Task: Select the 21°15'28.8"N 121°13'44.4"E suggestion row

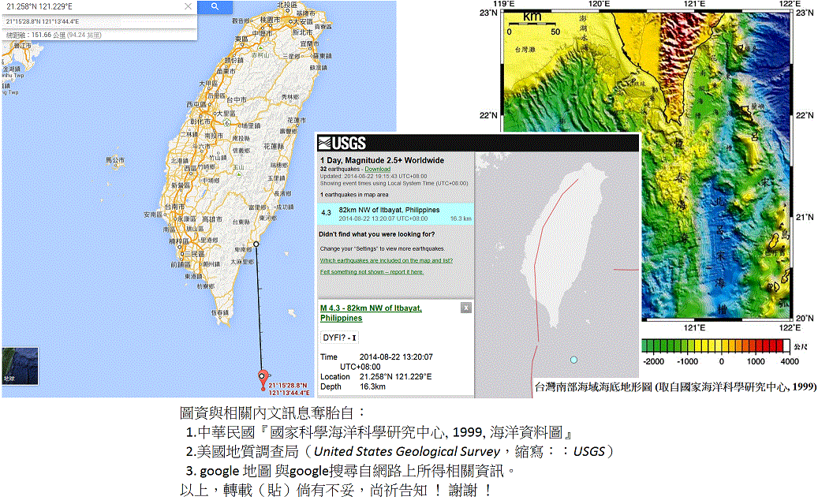Action: [99, 22]
